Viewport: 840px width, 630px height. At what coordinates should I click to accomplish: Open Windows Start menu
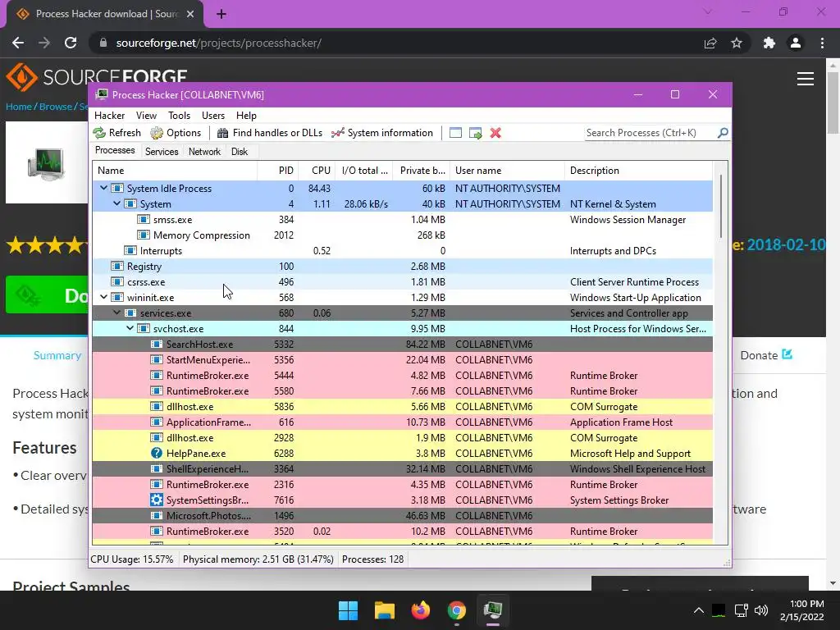click(x=348, y=610)
